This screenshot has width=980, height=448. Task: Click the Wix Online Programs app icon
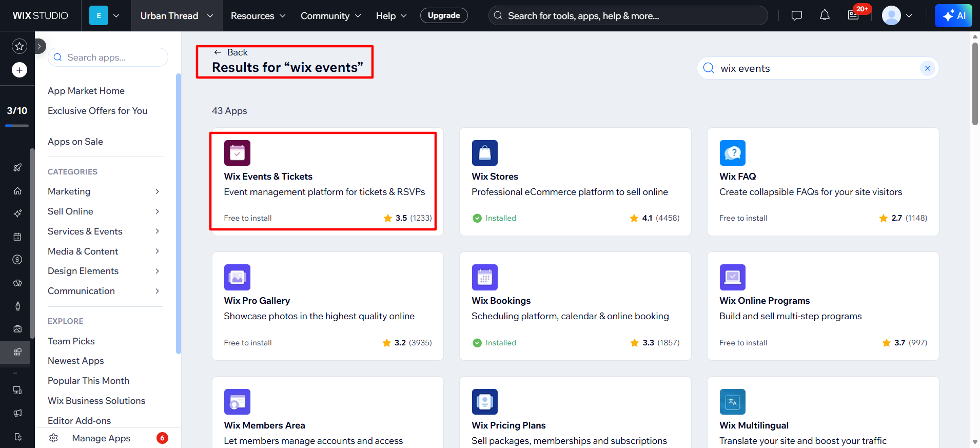(x=733, y=277)
